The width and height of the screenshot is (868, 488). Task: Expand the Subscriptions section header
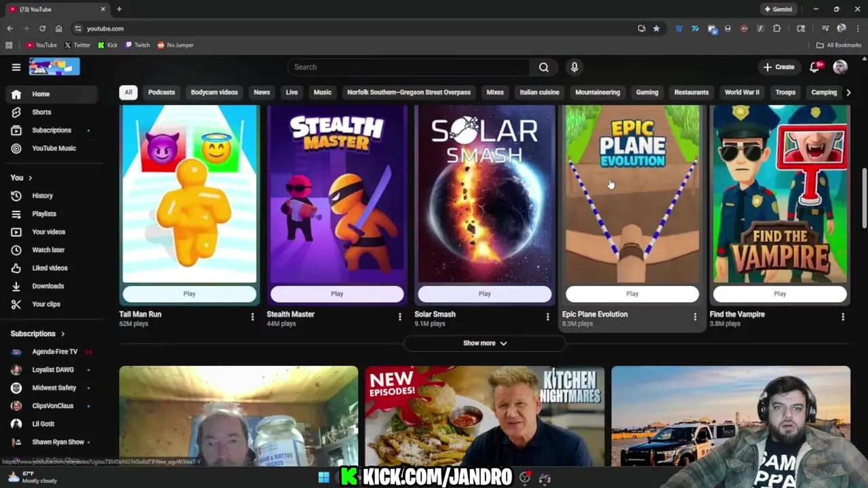38,333
